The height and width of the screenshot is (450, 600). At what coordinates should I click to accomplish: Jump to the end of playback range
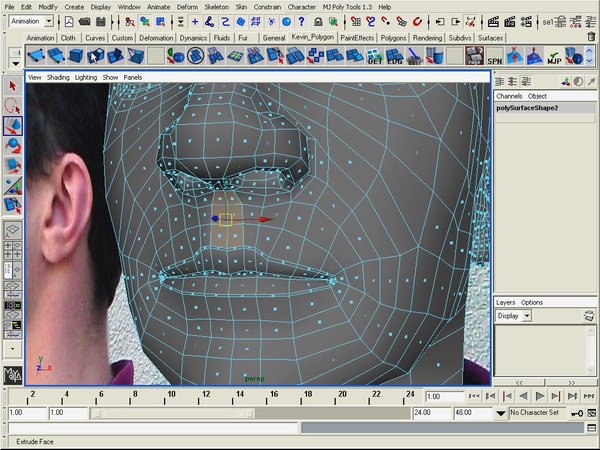click(x=587, y=397)
